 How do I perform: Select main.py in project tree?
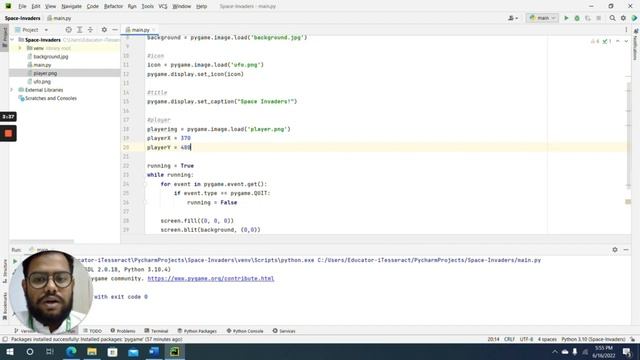tap(42, 65)
